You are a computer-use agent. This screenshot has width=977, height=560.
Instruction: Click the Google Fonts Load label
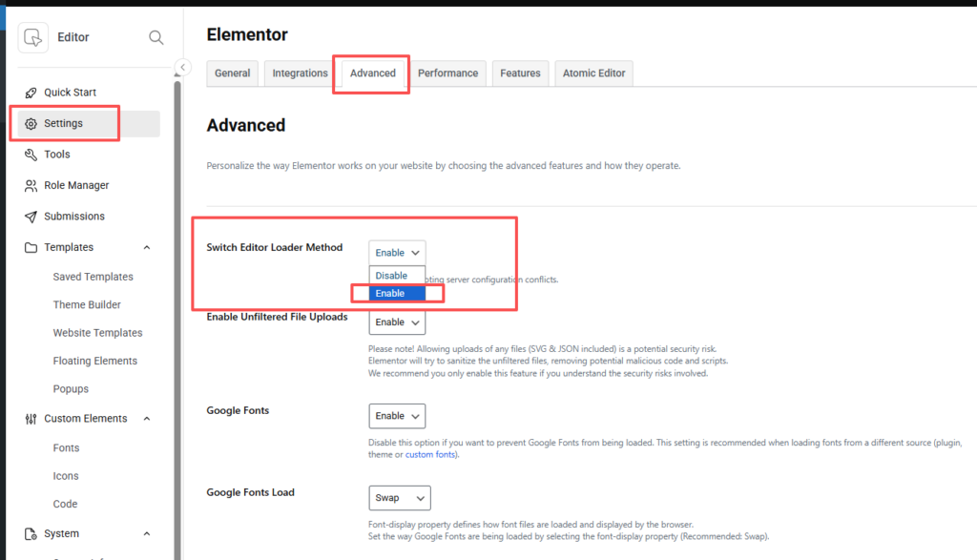251,492
